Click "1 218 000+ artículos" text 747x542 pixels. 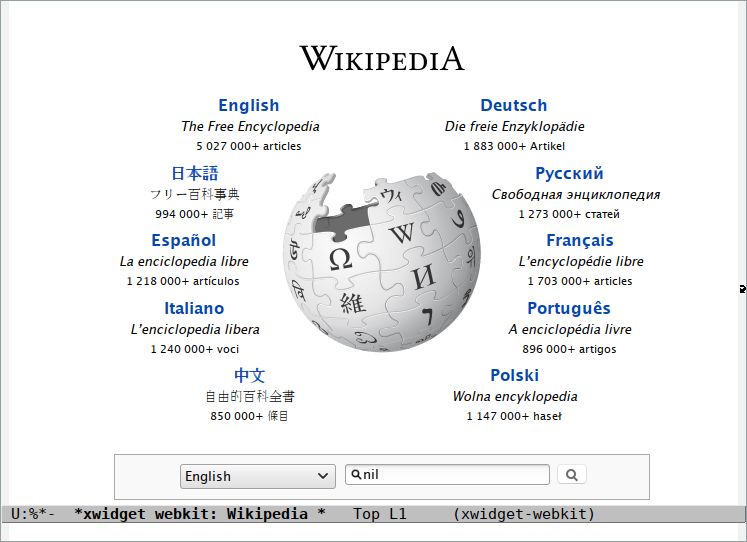point(183,281)
